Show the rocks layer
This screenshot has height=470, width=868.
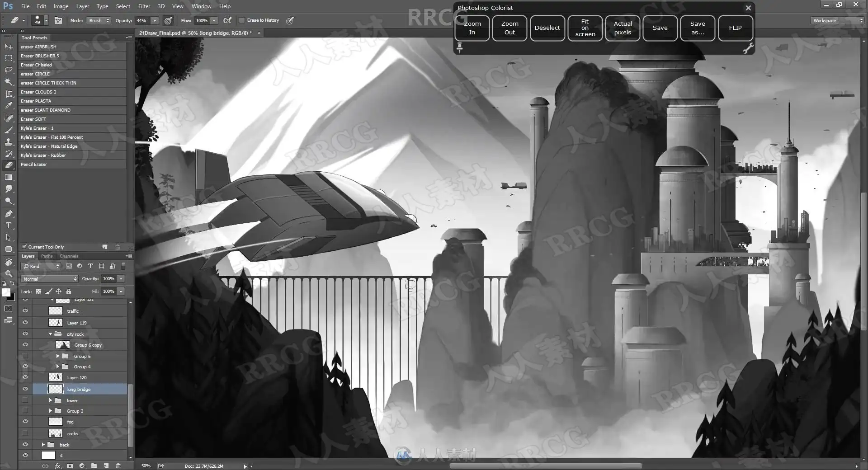pos(25,433)
